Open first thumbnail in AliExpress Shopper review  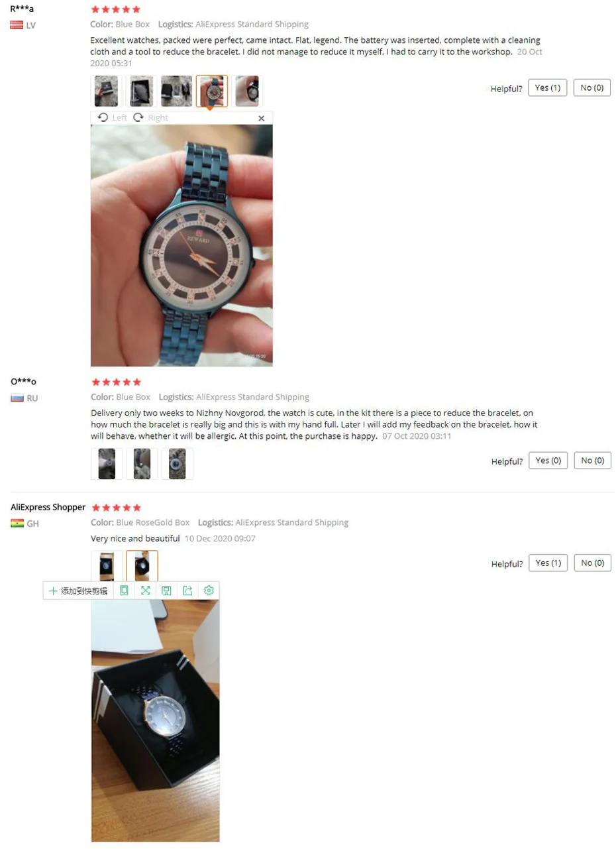[x=106, y=567]
